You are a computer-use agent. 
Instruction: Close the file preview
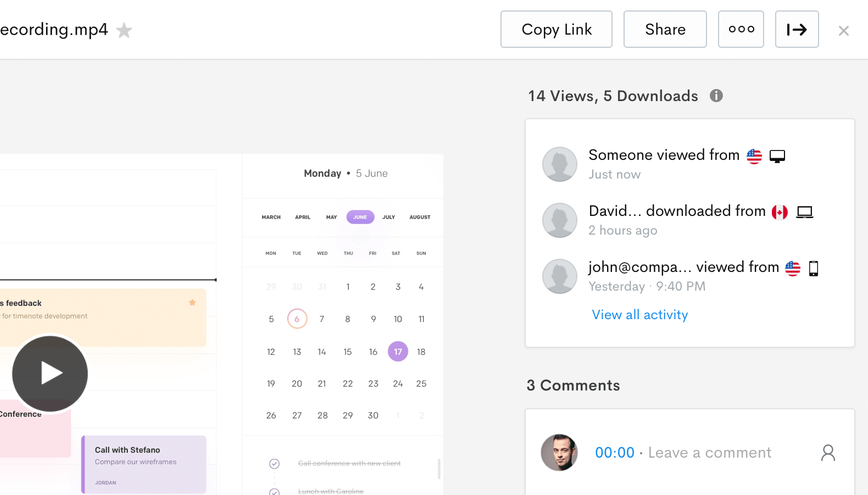tap(843, 31)
